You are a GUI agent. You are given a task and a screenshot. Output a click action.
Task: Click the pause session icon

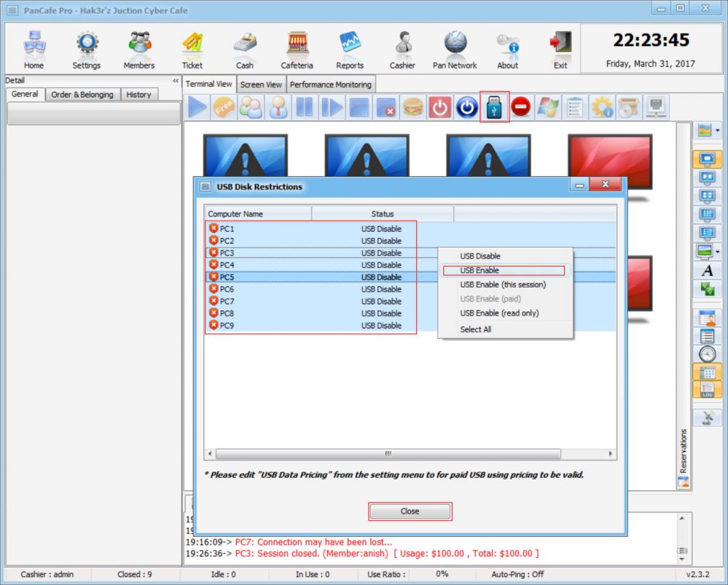pyautogui.click(x=305, y=107)
